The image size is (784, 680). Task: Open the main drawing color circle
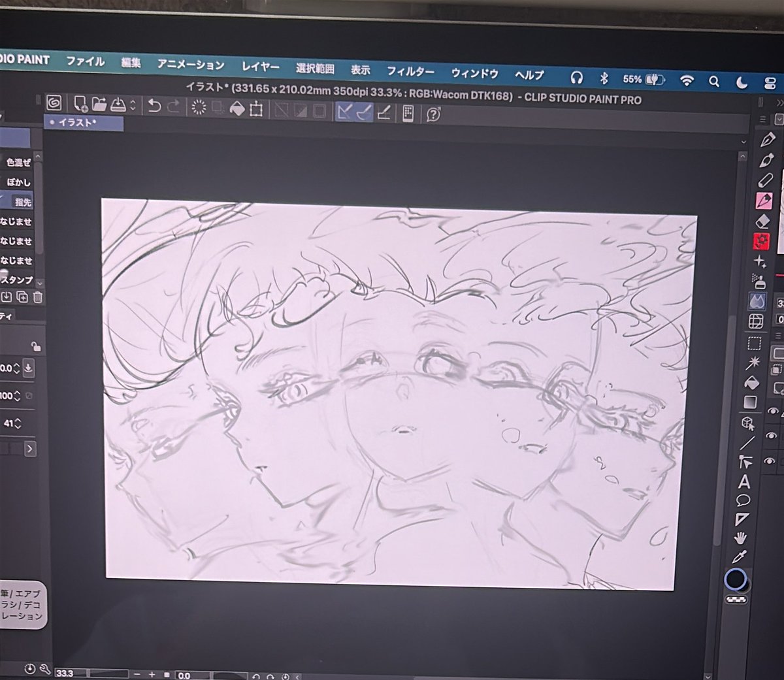coord(736,579)
